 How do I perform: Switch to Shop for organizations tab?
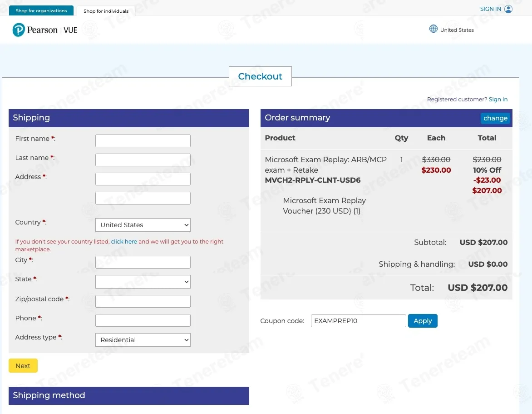pos(41,10)
